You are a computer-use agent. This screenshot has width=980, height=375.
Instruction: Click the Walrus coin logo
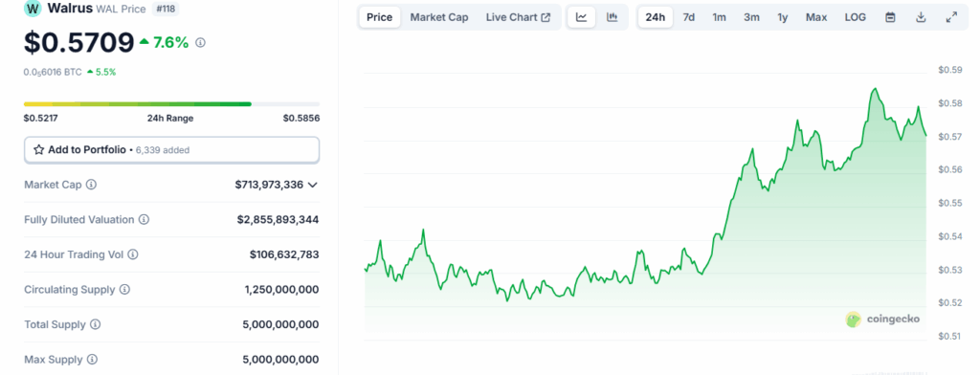(x=33, y=9)
